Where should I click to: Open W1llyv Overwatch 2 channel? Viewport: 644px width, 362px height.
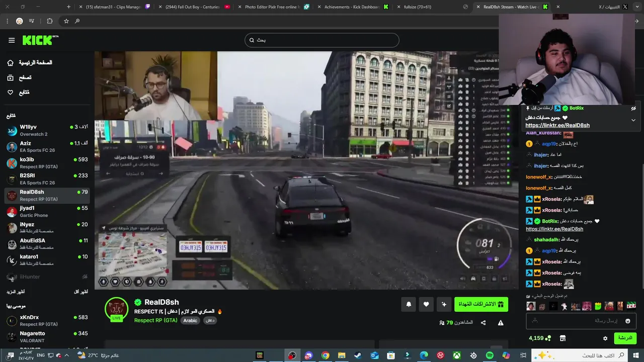(47, 131)
